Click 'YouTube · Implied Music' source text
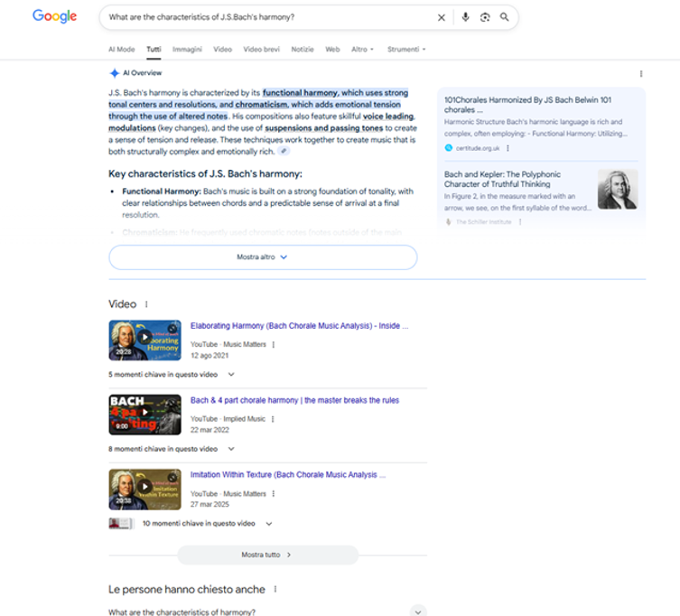Image resolution: width=680 pixels, height=616 pixels. 228,419
